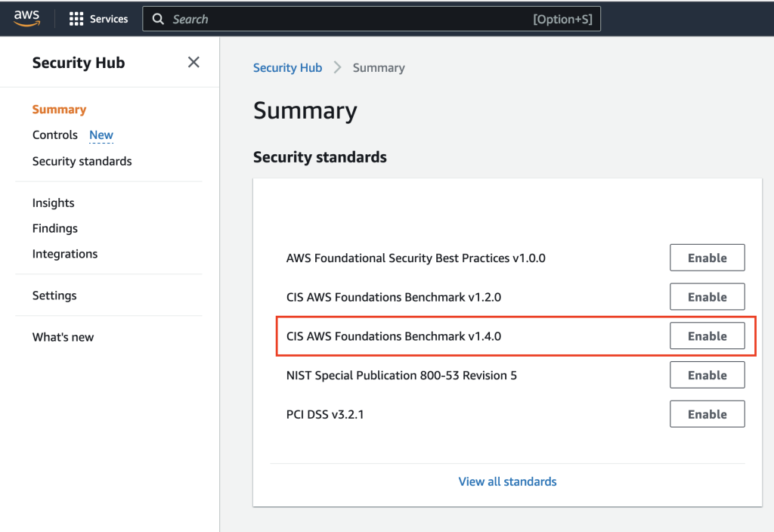Click the PCI DSS v3.2.1 row text
This screenshot has height=532, width=774.
[325, 414]
